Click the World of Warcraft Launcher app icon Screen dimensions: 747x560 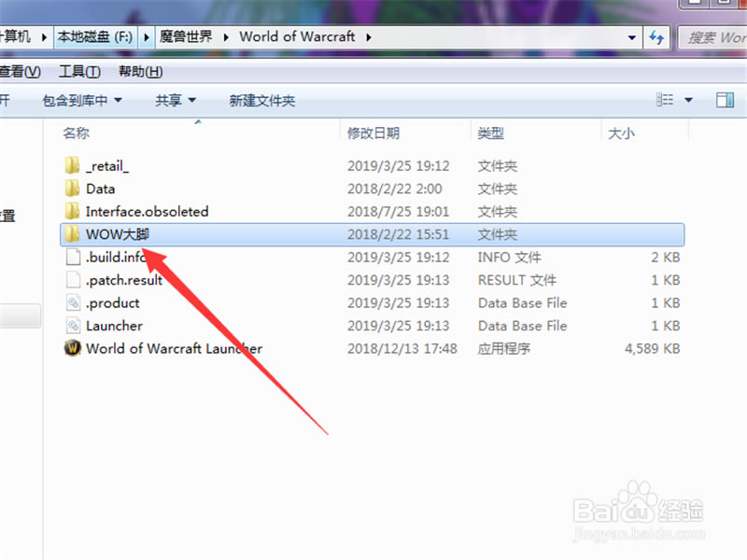(73, 348)
